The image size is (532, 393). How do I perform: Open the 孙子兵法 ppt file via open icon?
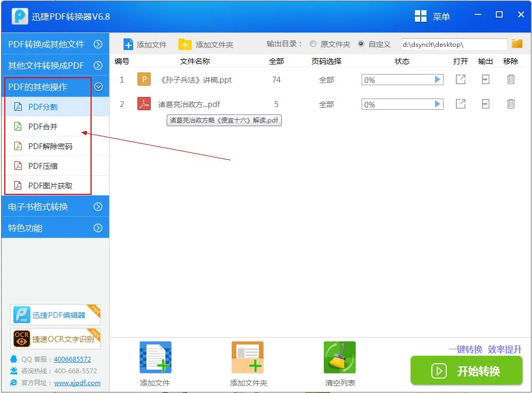click(x=461, y=79)
